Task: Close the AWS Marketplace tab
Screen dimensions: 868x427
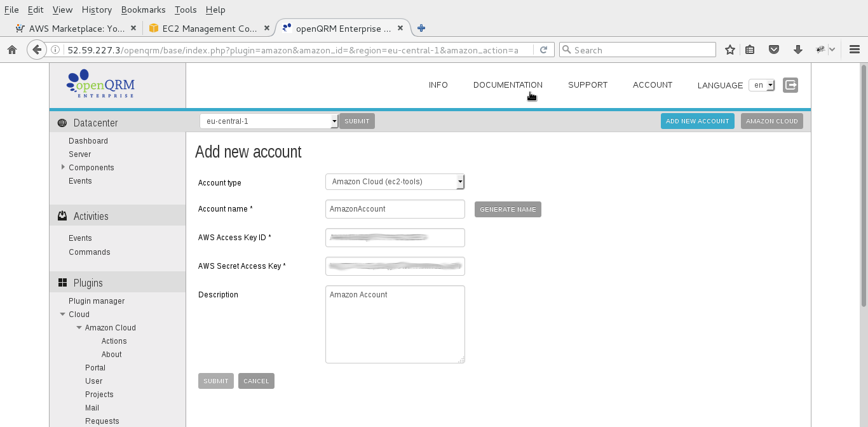Action: coord(133,28)
